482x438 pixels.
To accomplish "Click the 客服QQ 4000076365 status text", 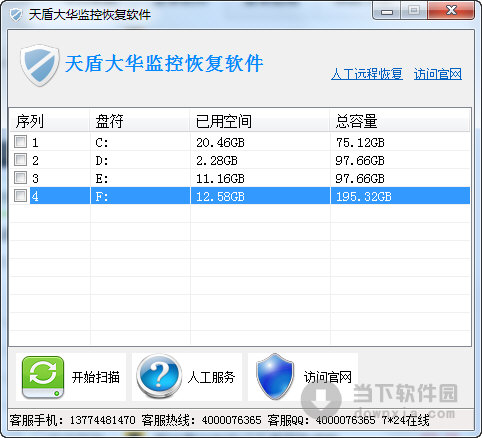I will tap(321, 420).
